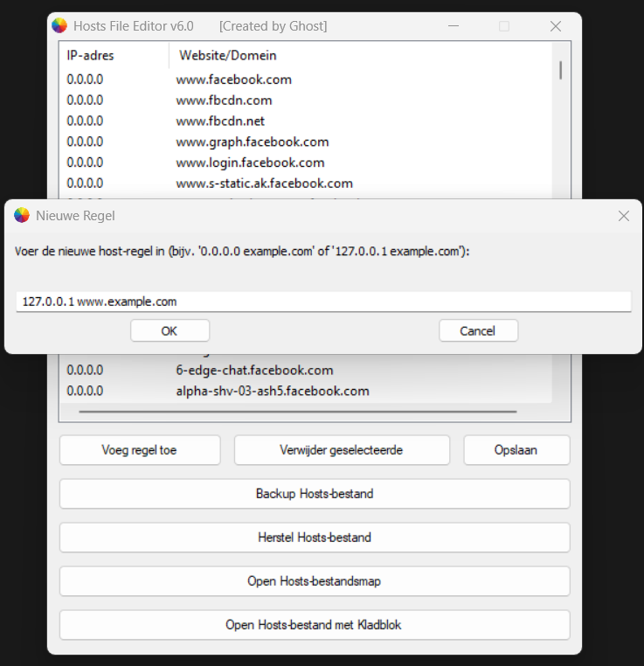Cancel the Nieuwe Regel dialog
The height and width of the screenshot is (666, 644).
pyautogui.click(x=479, y=330)
